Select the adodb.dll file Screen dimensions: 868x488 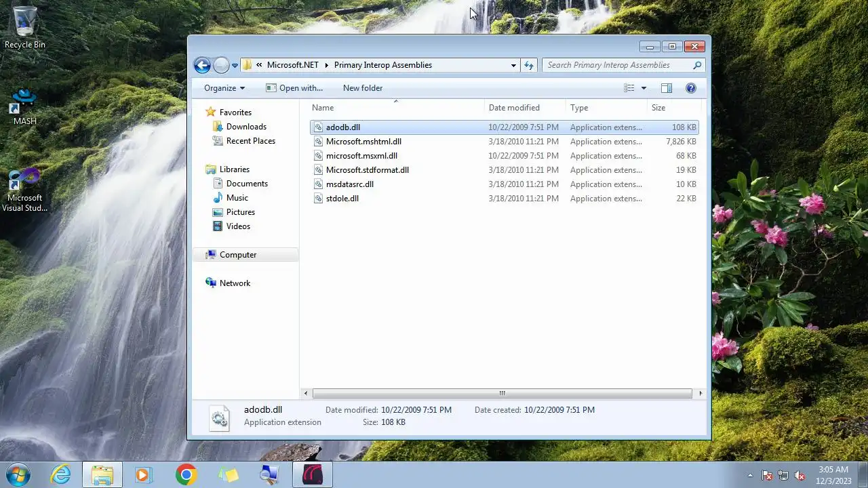point(504,127)
